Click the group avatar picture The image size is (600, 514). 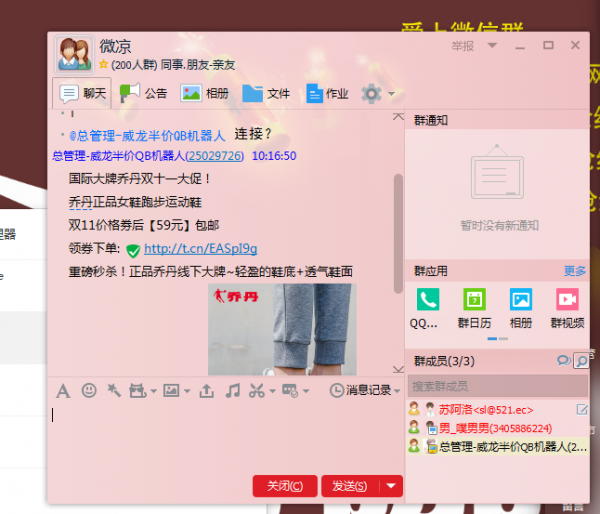pos(74,54)
